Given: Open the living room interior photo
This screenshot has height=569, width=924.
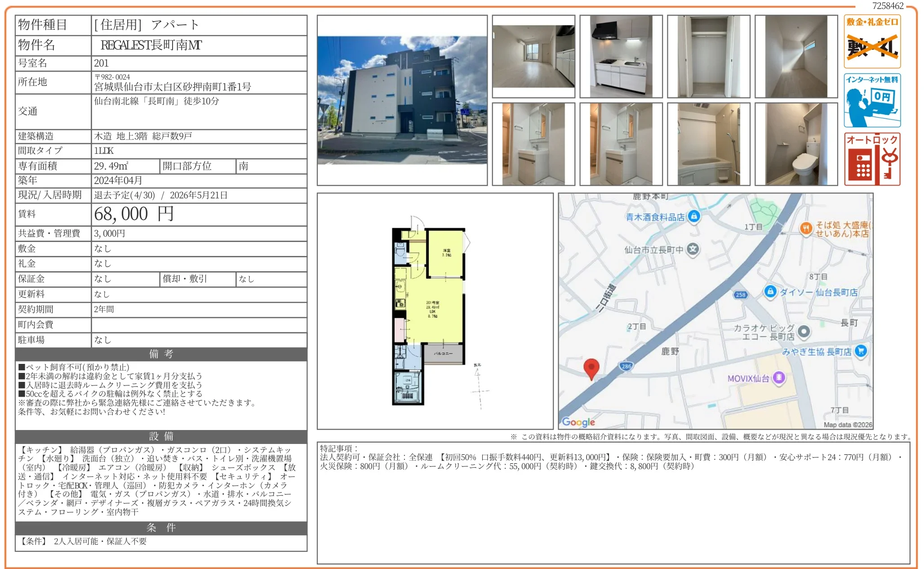Looking at the screenshot, I should point(533,56).
